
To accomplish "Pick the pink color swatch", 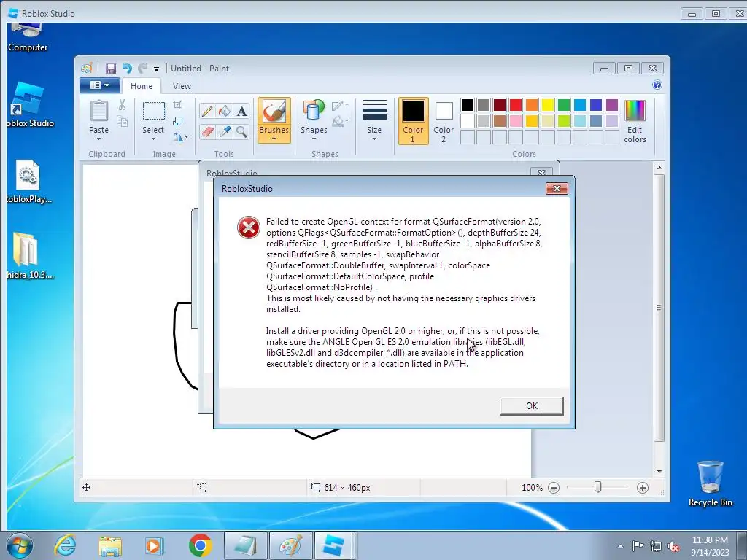I will click(x=516, y=121).
